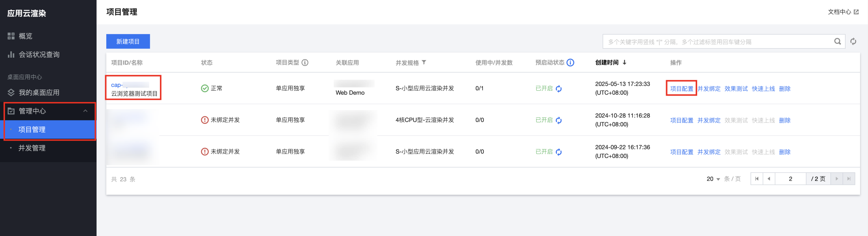Open 概览 in the sidebar
The height and width of the screenshot is (236, 868).
25,36
